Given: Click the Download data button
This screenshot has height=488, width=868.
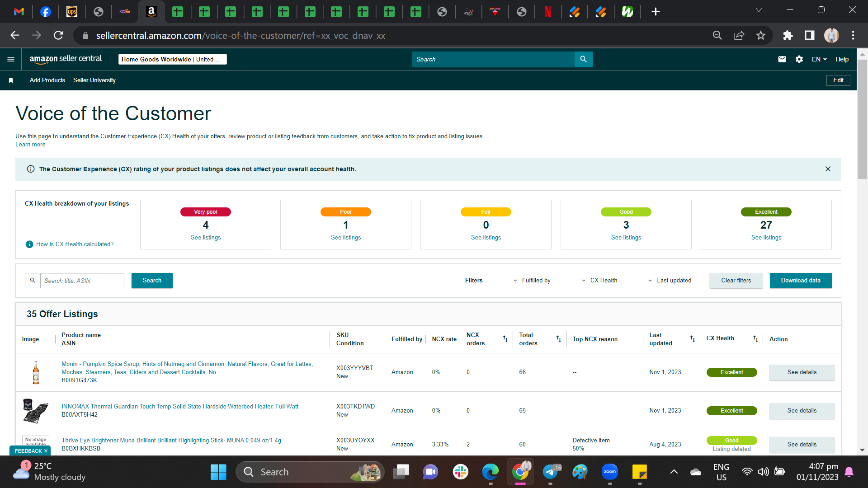Looking at the screenshot, I should coord(801,281).
